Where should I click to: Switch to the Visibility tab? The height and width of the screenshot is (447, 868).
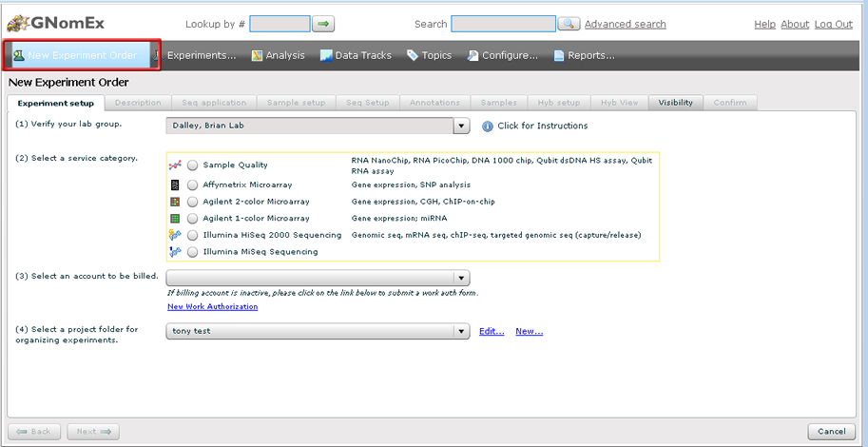(x=675, y=103)
